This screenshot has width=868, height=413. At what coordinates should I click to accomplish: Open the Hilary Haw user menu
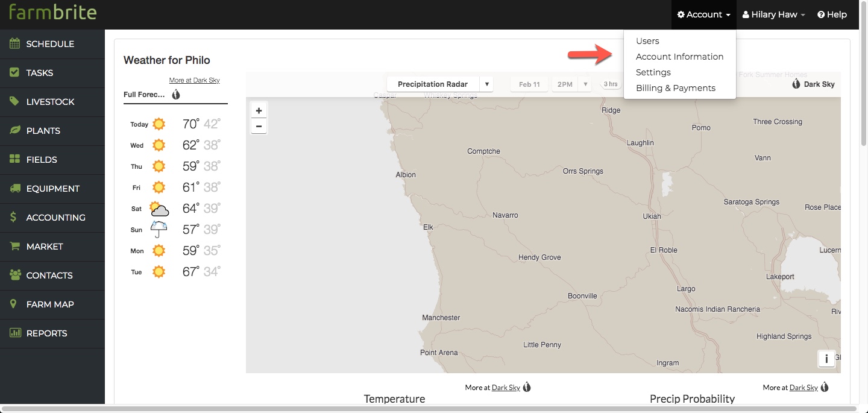point(774,14)
